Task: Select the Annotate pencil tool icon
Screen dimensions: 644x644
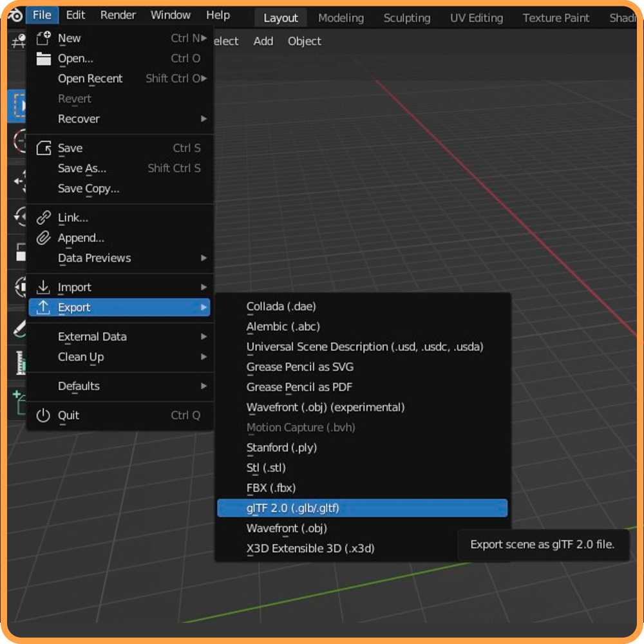Action: tap(20, 329)
